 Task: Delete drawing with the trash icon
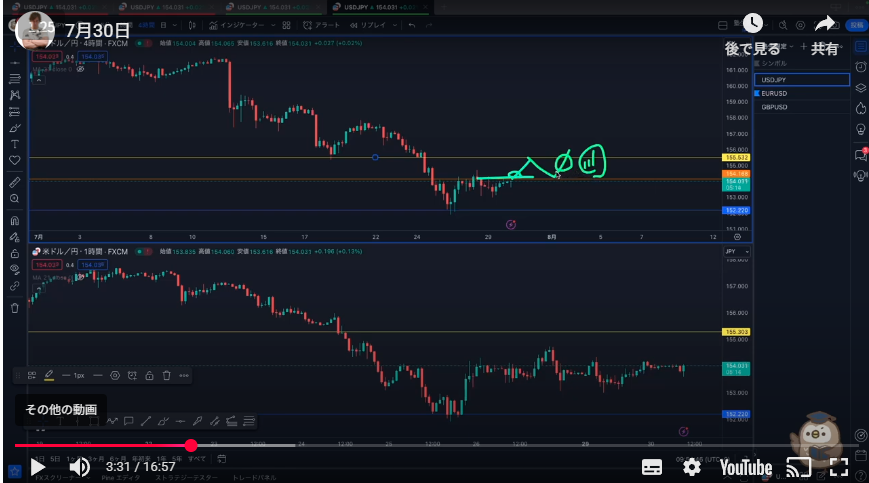point(165,376)
